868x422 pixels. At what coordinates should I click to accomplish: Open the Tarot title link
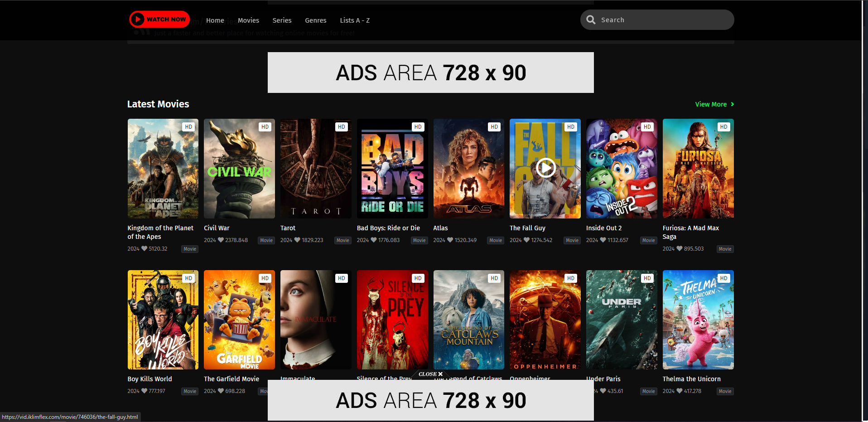point(288,228)
